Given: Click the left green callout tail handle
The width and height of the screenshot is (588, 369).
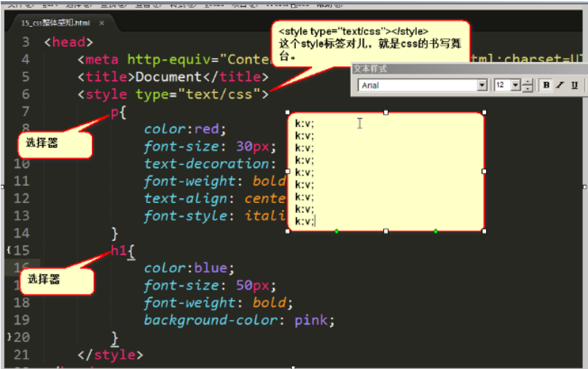Looking at the screenshot, I should coord(337,232).
